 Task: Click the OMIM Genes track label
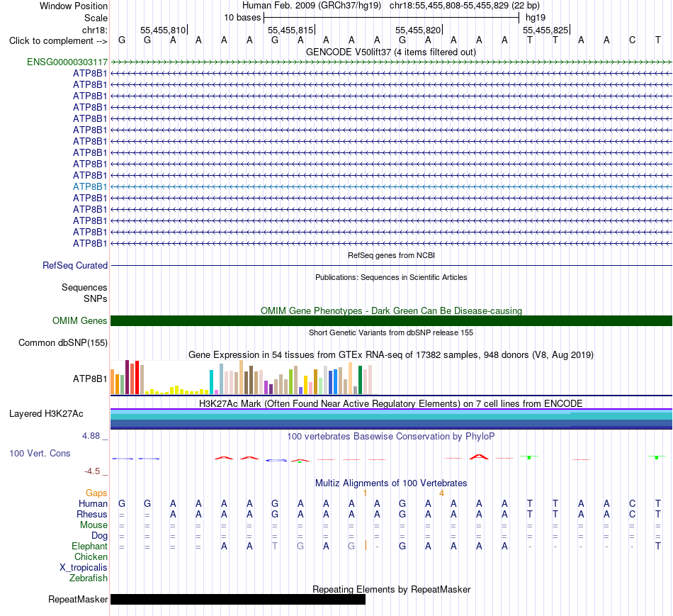point(80,321)
